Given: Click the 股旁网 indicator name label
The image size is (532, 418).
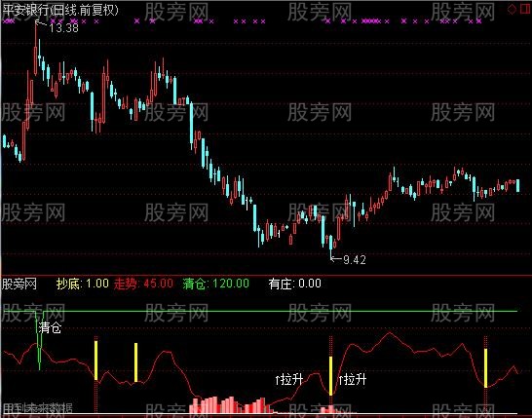Looking at the screenshot, I should tap(19, 284).
